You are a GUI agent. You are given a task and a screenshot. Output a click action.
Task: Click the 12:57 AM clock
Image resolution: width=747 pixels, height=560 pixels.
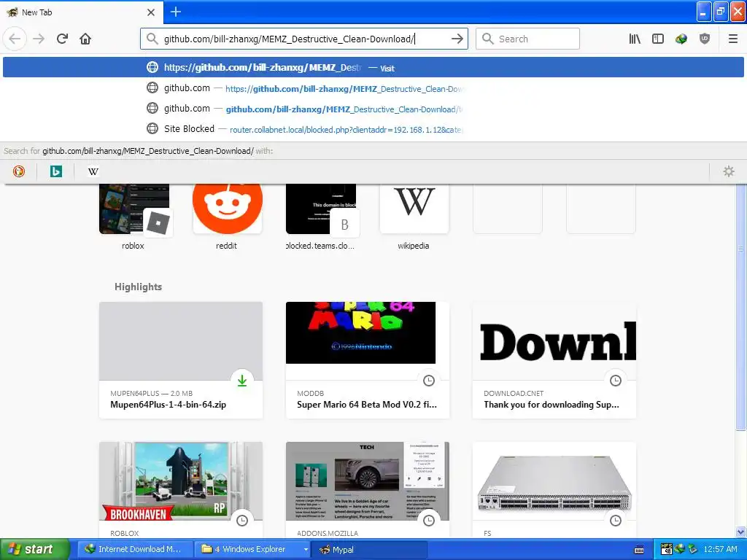click(x=720, y=549)
